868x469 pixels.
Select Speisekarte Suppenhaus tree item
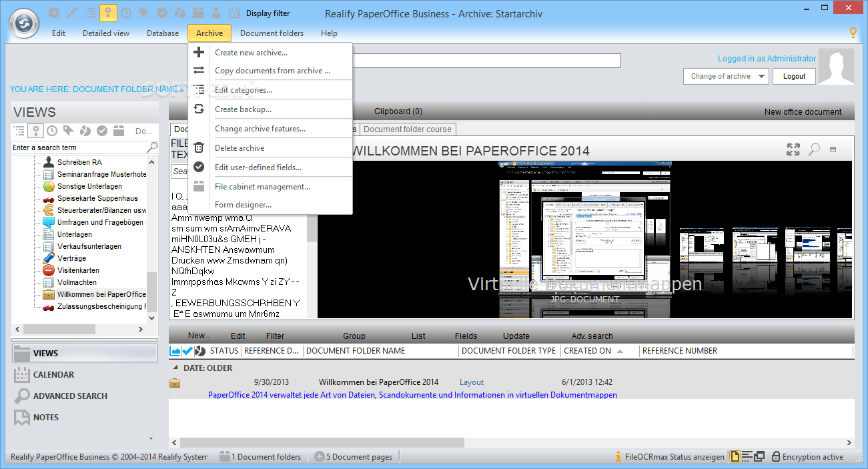click(97, 198)
